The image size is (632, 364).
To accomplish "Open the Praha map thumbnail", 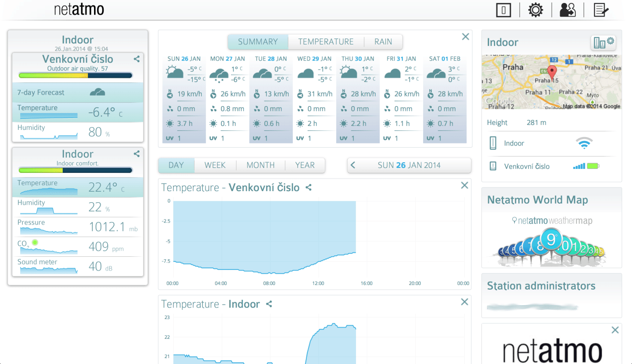I will pyautogui.click(x=552, y=82).
